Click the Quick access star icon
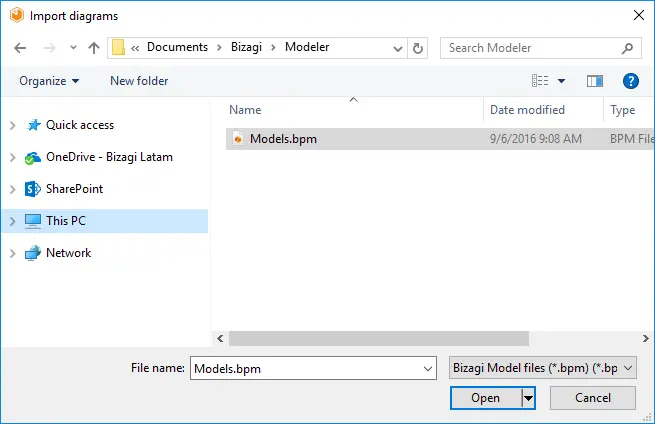 pos(33,125)
